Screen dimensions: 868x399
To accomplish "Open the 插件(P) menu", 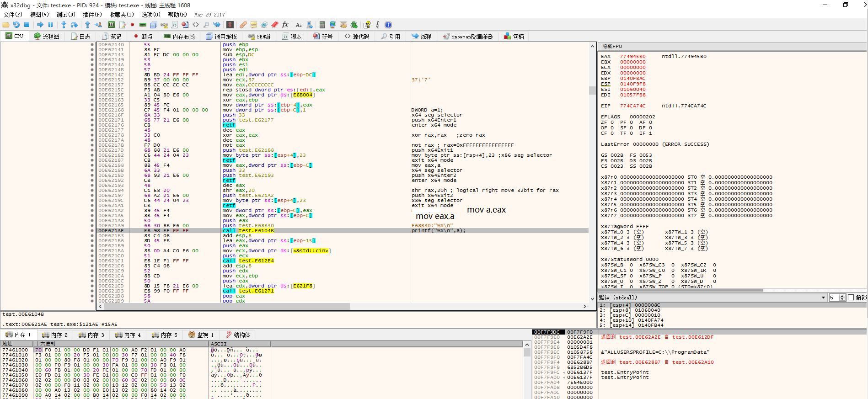I will pyautogui.click(x=92, y=15).
